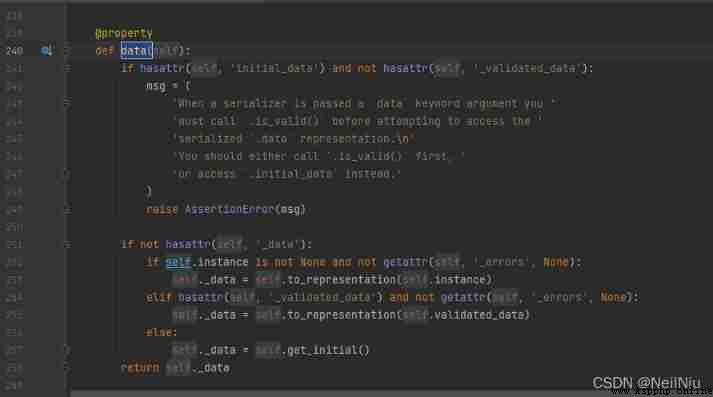Click the 'def' keyword

(104, 50)
